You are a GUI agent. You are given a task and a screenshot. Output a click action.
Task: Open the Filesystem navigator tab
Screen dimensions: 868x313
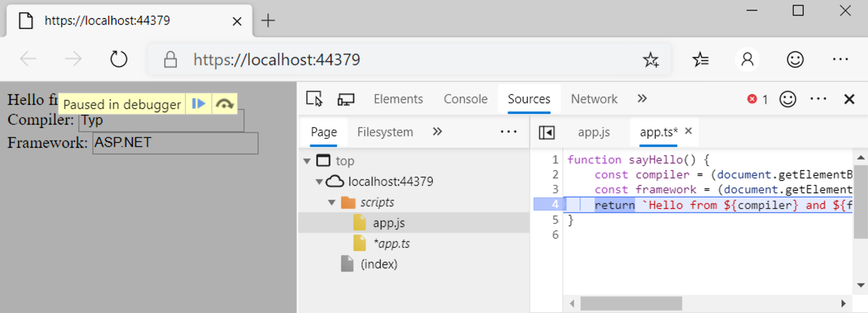[x=385, y=132]
